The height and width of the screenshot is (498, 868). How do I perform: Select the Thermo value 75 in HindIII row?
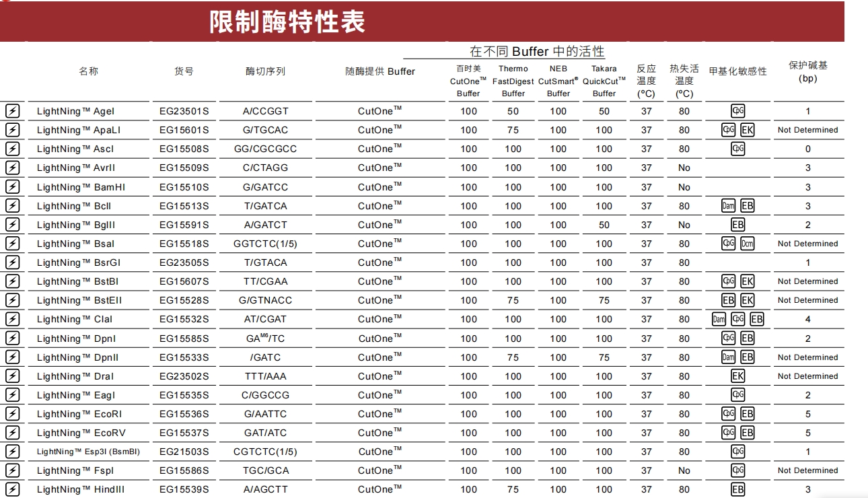click(513, 489)
